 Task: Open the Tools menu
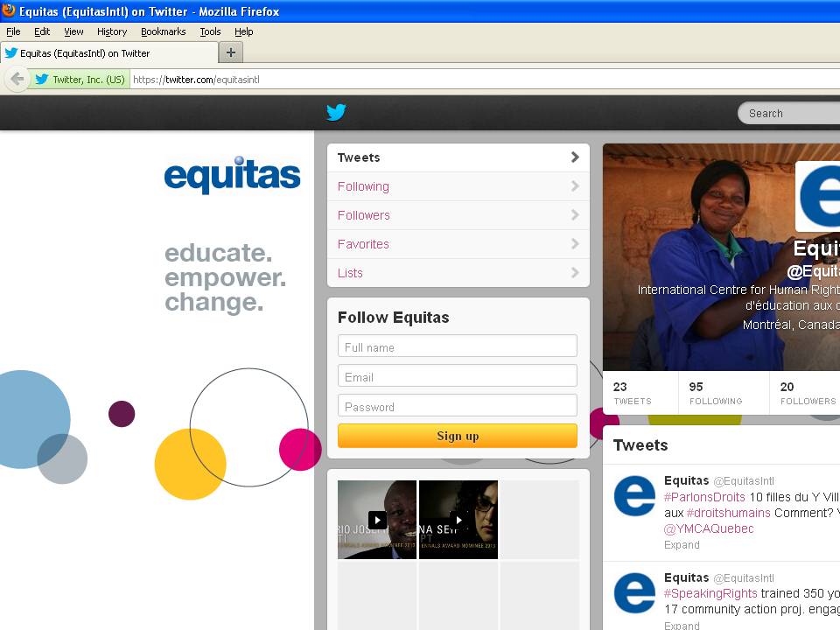point(210,31)
